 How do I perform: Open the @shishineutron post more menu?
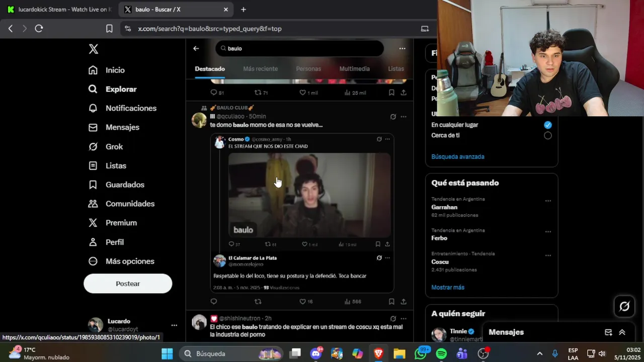pos(404,318)
